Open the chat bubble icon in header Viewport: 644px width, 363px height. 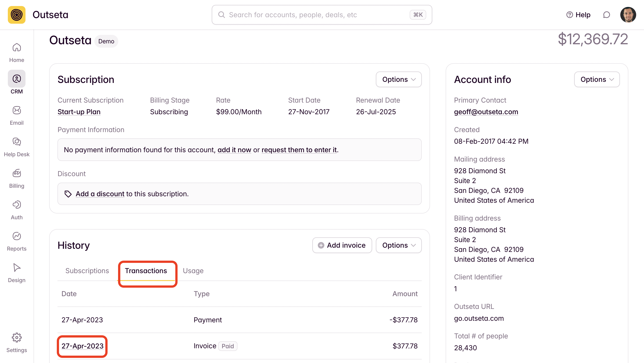pyautogui.click(x=606, y=15)
